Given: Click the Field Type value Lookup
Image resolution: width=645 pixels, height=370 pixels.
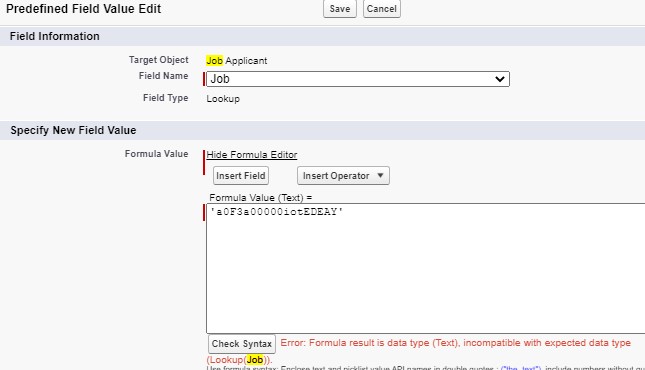Looking at the screenshot, I should tap(223, 99).
